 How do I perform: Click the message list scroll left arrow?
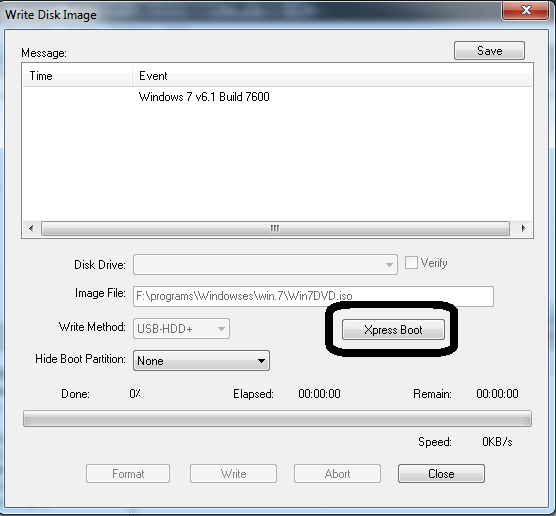tap(31, 228)
